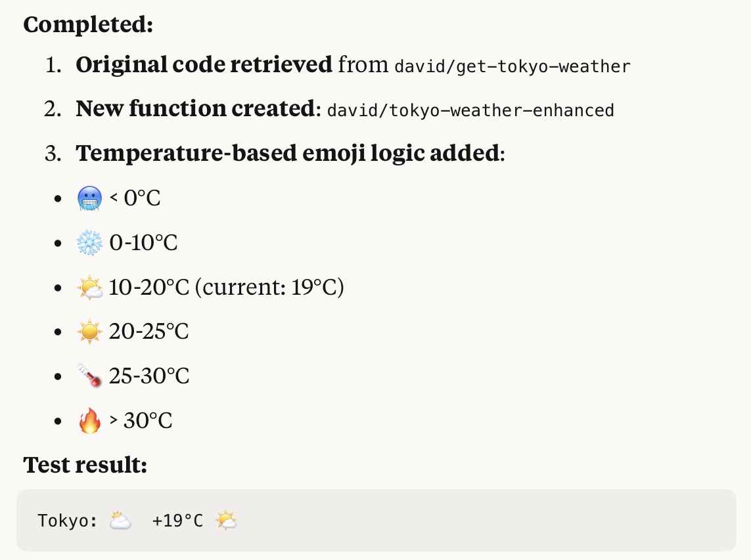751x560 pixels.
Task: Click the sun-behind-cloud emoji beside 10-20°C
Action: [x=89, y=287]
